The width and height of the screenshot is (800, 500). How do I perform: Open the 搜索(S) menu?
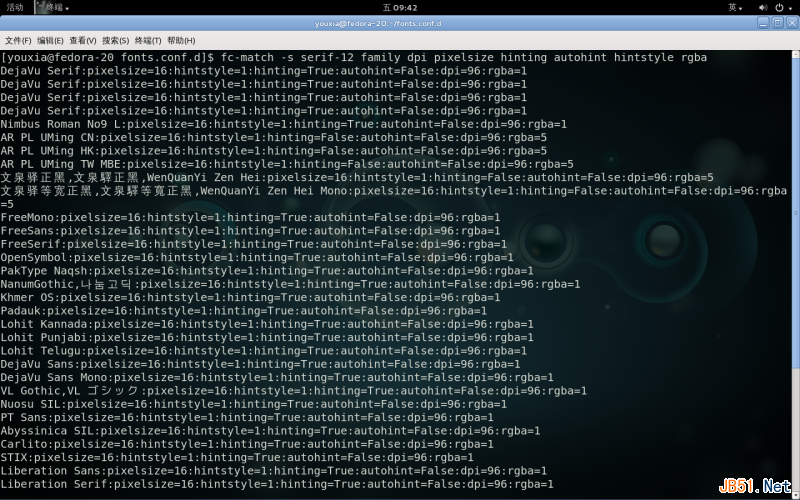click(x=115, y=40)
